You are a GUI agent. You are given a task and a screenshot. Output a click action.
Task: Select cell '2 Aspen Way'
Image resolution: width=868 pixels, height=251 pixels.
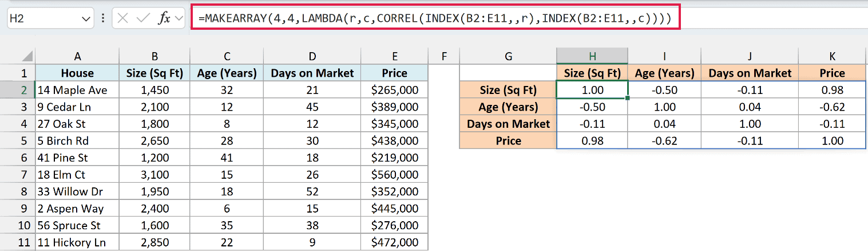(x=77, y=209)
